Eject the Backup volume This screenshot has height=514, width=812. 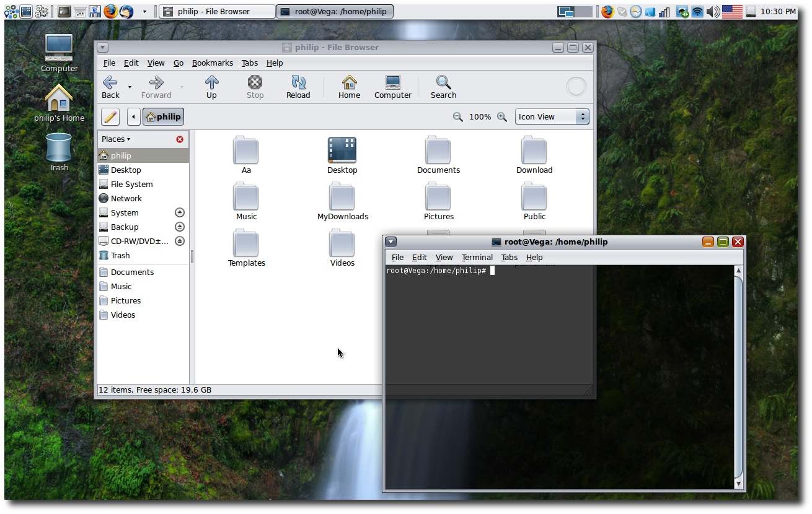coord(180,227)
